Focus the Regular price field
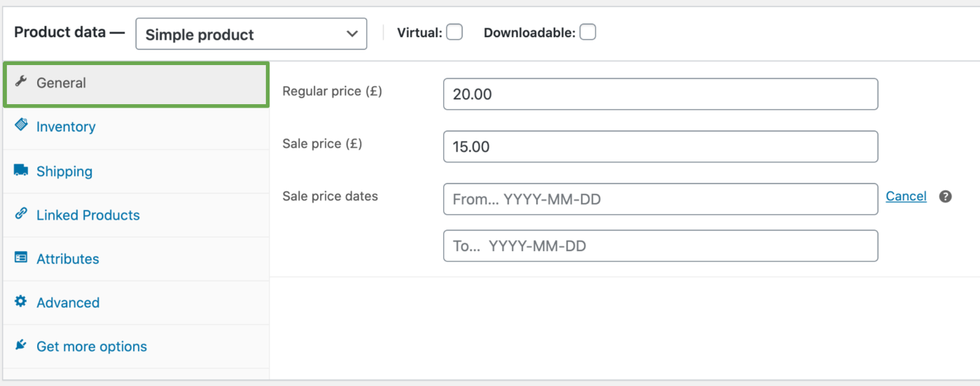Viewport: 980px width, 386px height. pos(661,94)
